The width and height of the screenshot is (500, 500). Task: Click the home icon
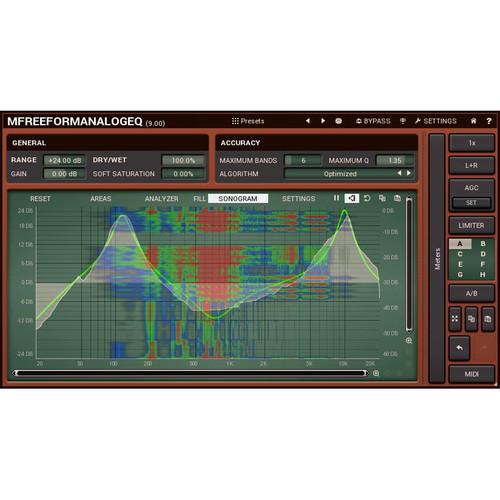pos(473,121)
